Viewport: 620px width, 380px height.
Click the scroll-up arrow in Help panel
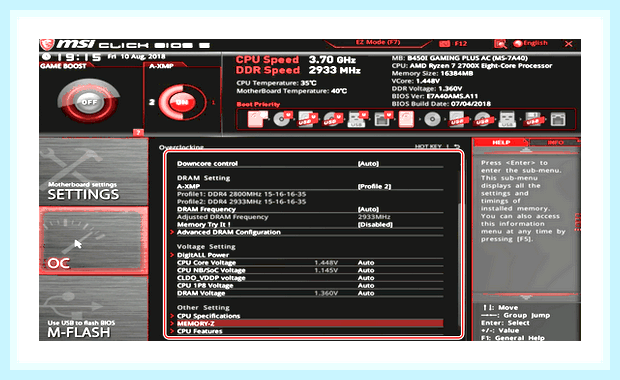click(x=525, y=150)
